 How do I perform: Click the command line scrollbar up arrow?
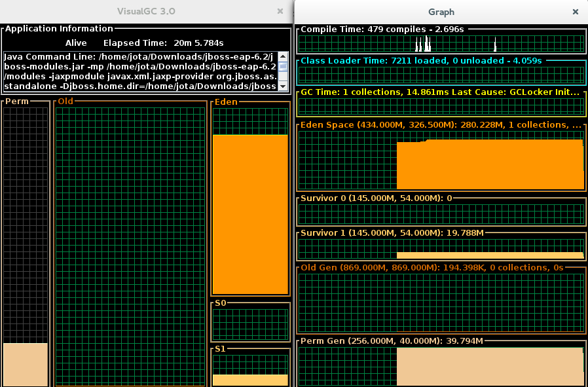pos(283,56)
